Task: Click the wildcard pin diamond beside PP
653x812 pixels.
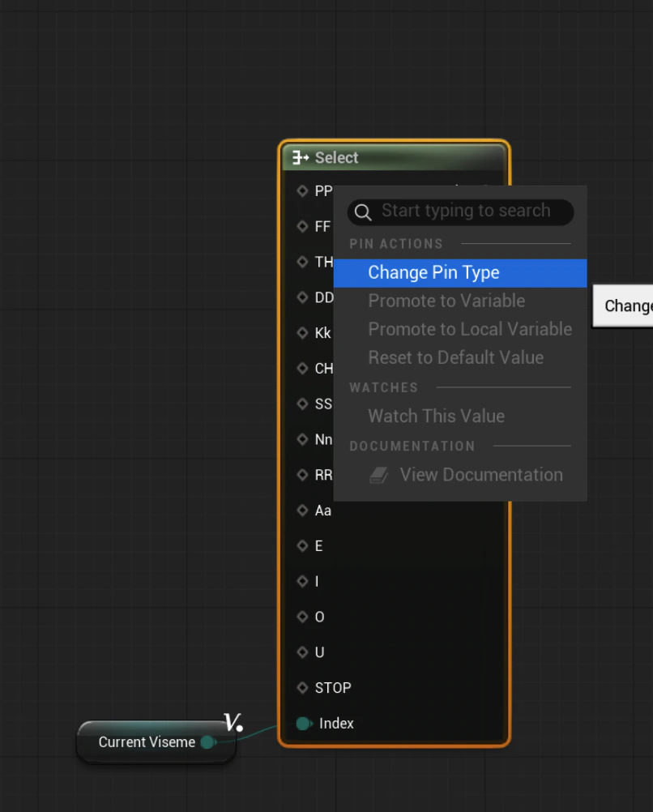Action: tap(301, 190)
